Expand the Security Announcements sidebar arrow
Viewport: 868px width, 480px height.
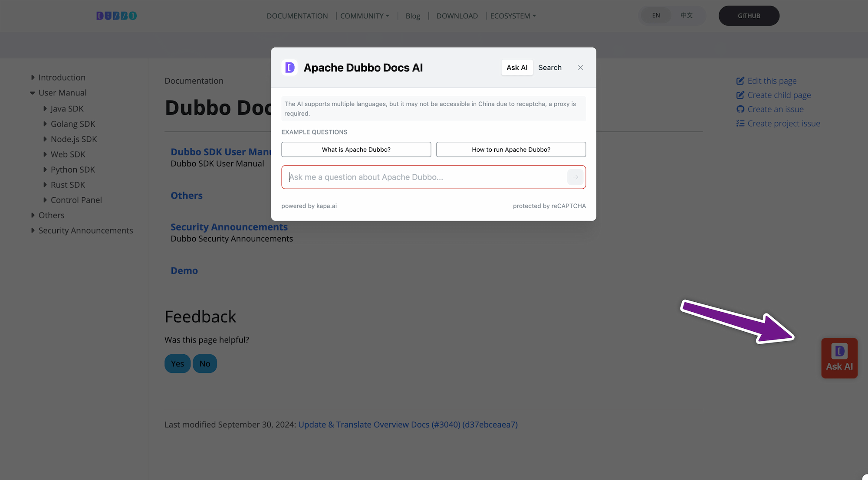coord(33,230)
